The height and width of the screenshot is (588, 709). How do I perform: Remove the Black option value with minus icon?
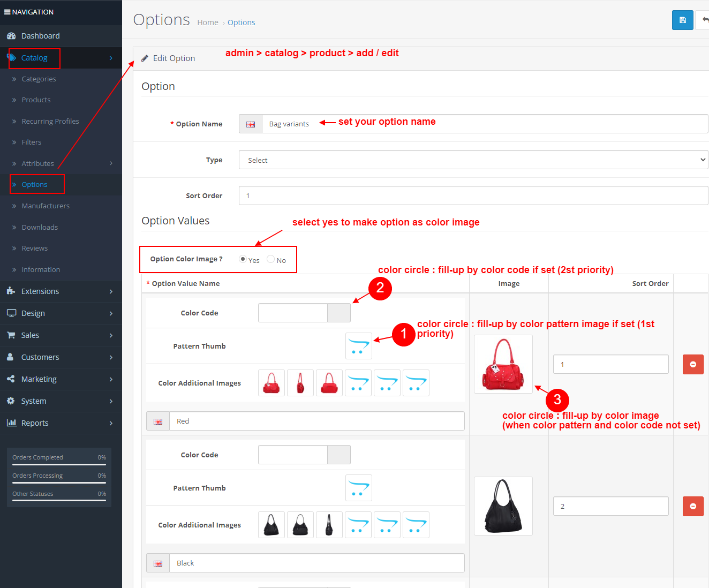pyautogui.click(x=693, y=506)
